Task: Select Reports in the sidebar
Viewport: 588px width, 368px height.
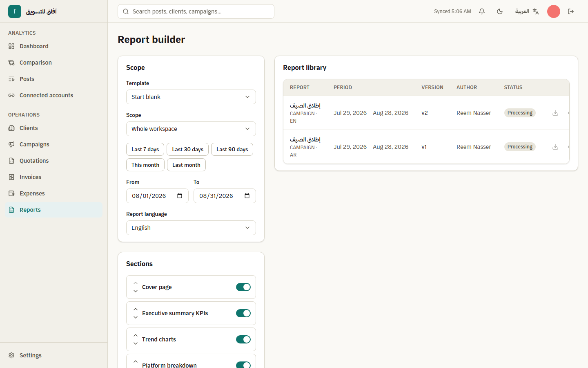Action: click(53, 210)
